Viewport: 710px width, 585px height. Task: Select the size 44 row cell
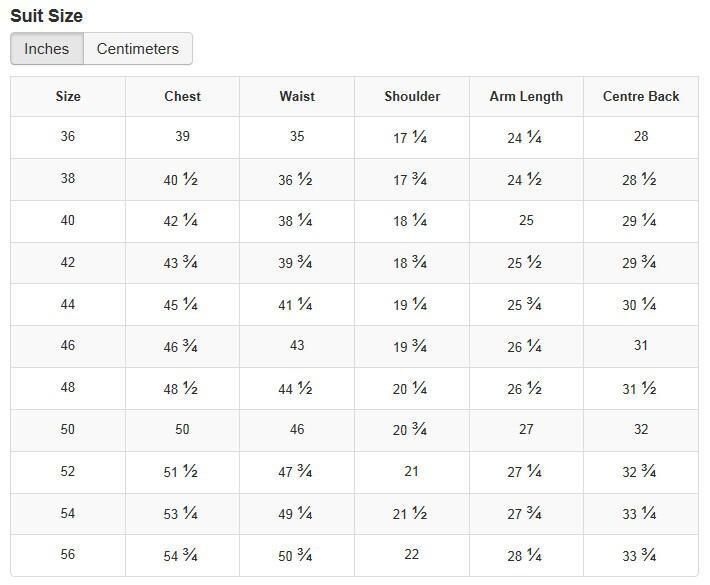pyautogui.click(x=68, y=304)
